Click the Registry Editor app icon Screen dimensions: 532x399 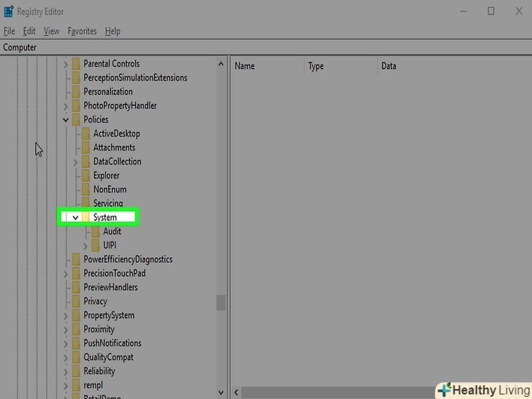click(9, 11)
